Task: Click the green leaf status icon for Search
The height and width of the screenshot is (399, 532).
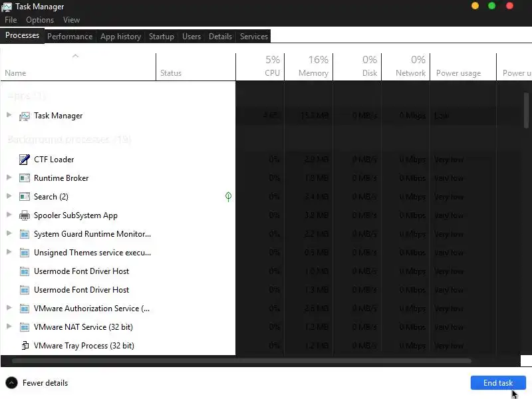Action: click(228, 196)
